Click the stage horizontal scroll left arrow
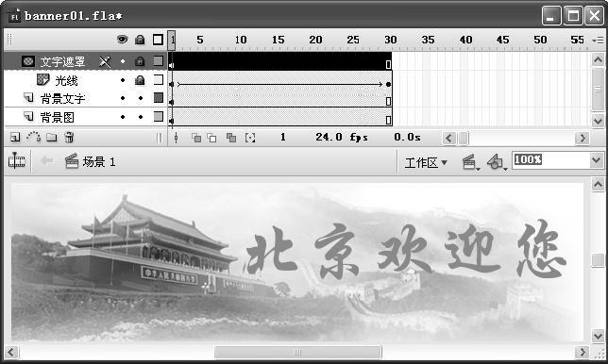Screen dimensions: 608x364 [11, 353]
